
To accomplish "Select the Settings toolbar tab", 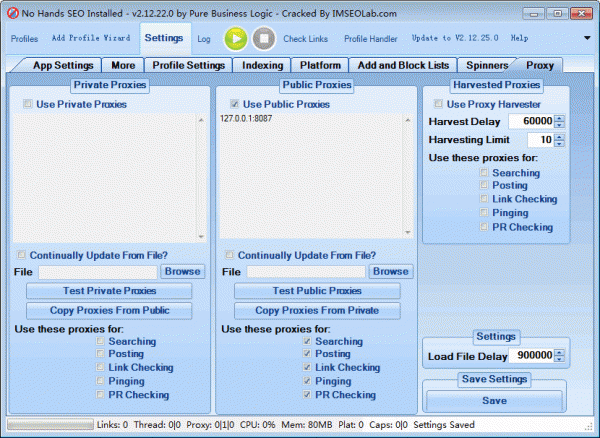I will pos(164,38).
